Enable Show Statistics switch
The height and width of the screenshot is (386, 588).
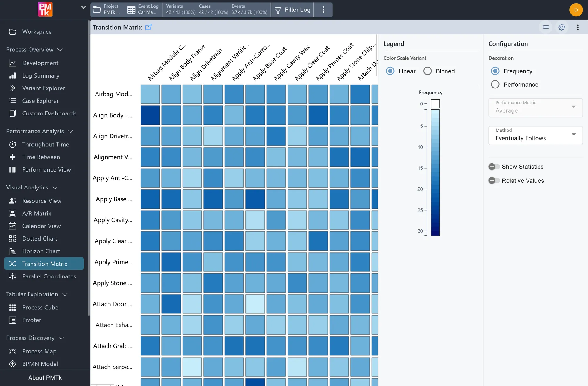494,167
